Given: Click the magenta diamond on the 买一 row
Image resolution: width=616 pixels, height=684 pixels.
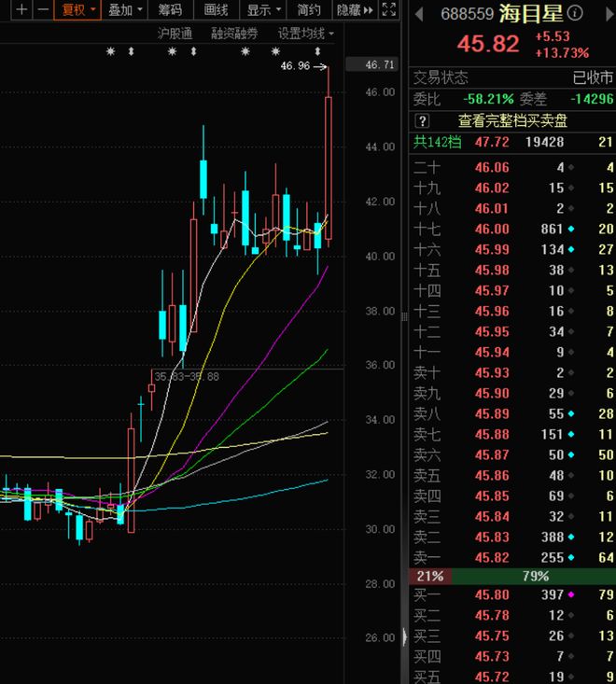Looking at the screenshot, I should pyautogui.click(x=571, y=594).
